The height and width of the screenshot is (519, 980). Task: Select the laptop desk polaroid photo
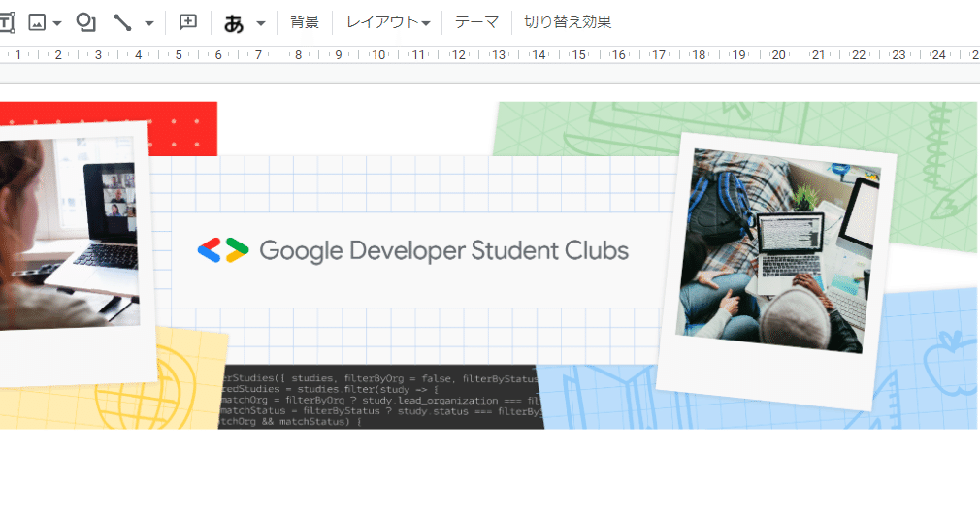pos(776,271)
